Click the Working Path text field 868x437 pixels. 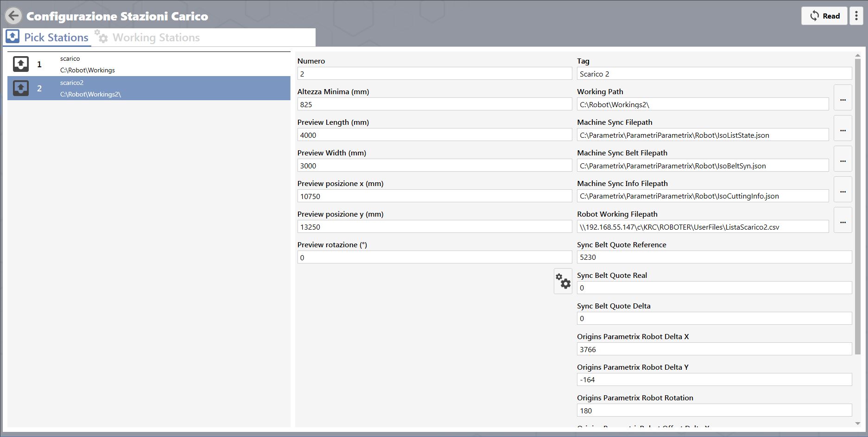tap(703, 104)
